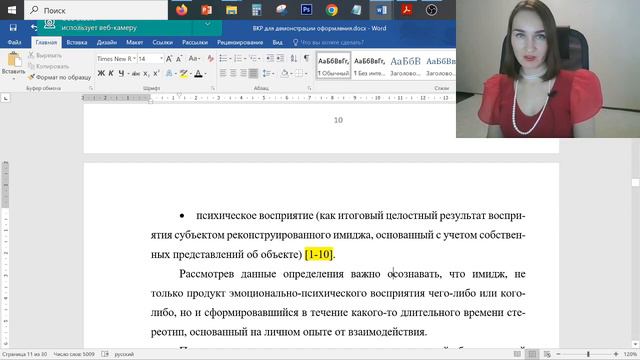Viewport: 640px width, 360px height.
Task: Toggle strikethrough (abc) formatting
Action: pos(136,73)
